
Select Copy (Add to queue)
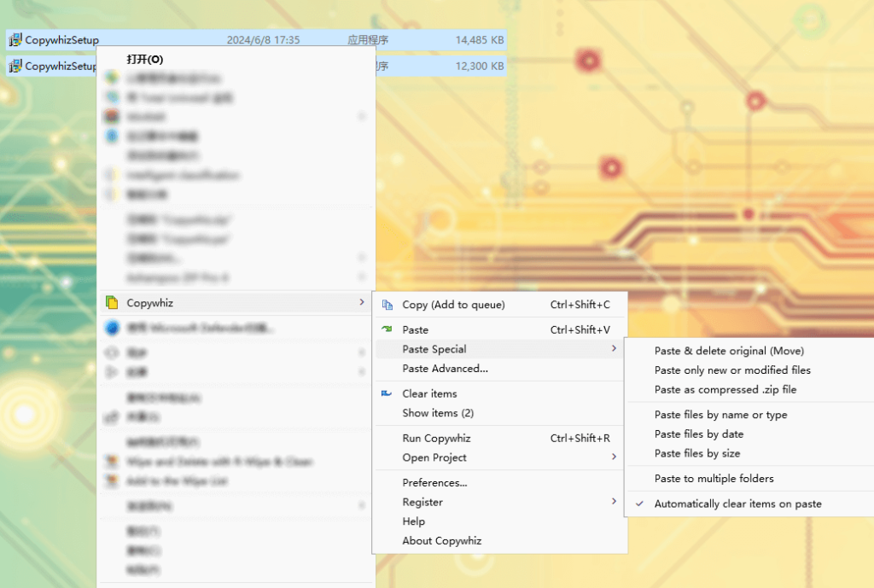499,305
